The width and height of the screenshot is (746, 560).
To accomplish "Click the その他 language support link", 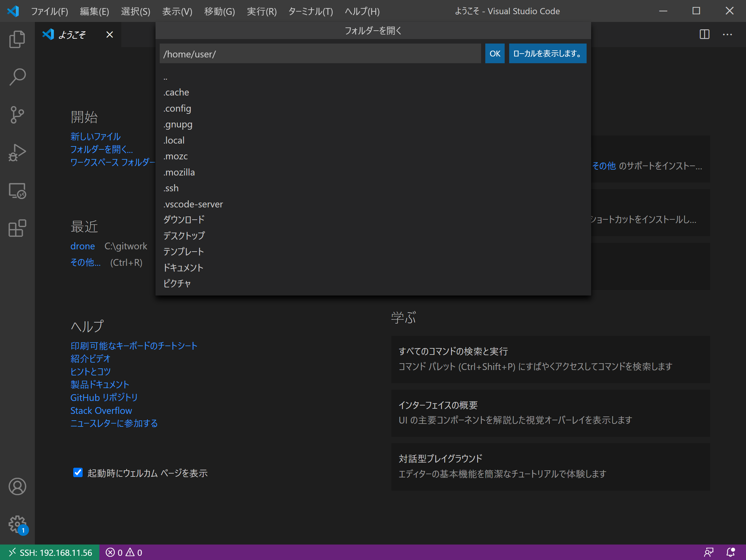I will click(604, 166).
